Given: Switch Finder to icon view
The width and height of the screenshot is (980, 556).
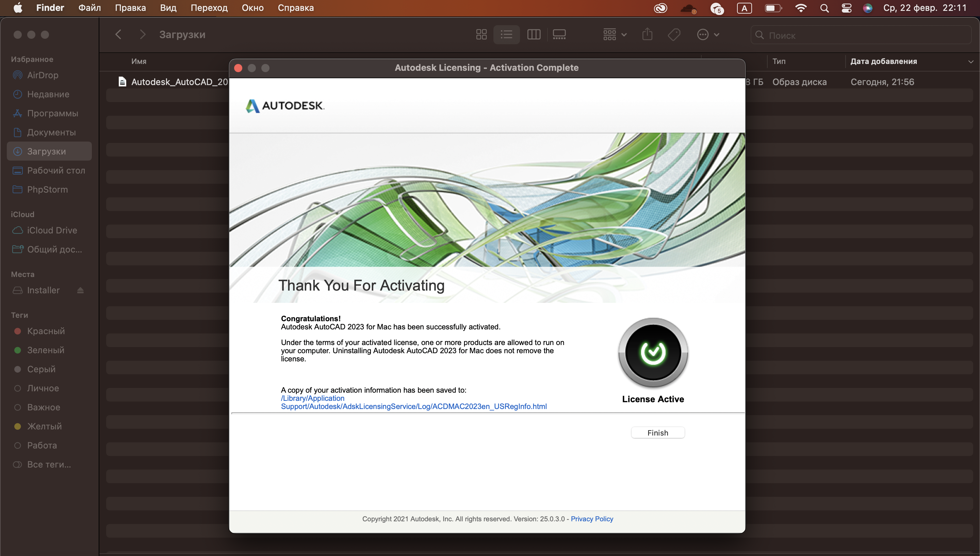Looking at the screenshot, I should [x=481, y=35].
